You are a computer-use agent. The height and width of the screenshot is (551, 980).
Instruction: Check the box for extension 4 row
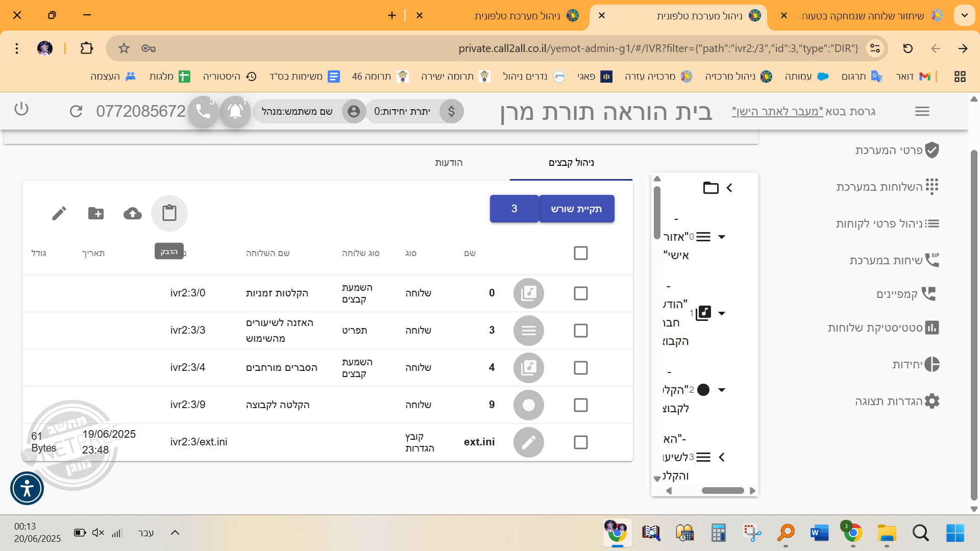click(581, 368)
